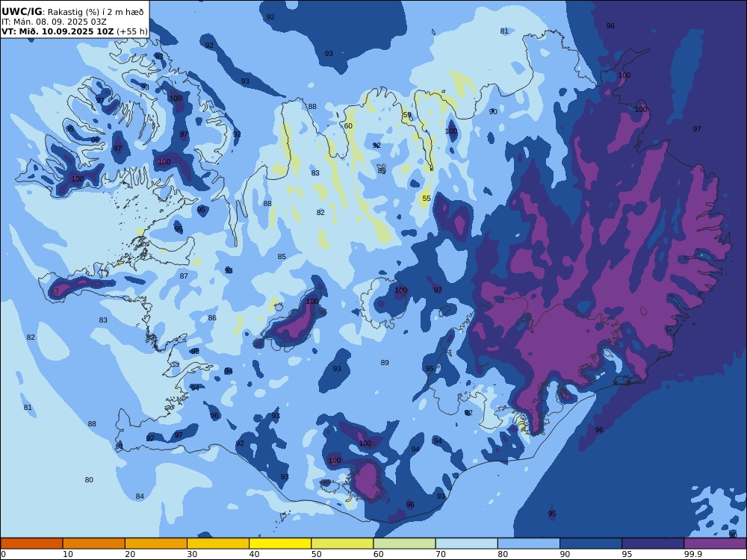
Task: Select the 30–40 golden legend swatch
Action: (x=218, y=544)
